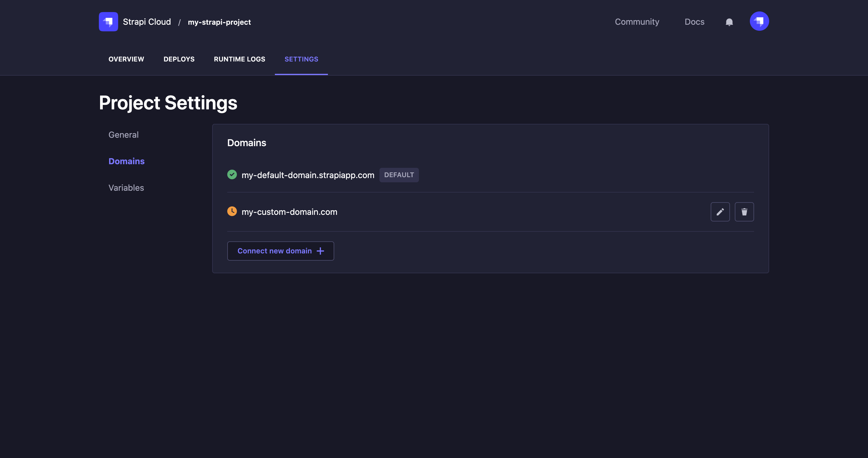Click the Settings tab in top navigation
The height and width of the screenshot is (458, 868).
click(301, 58)
